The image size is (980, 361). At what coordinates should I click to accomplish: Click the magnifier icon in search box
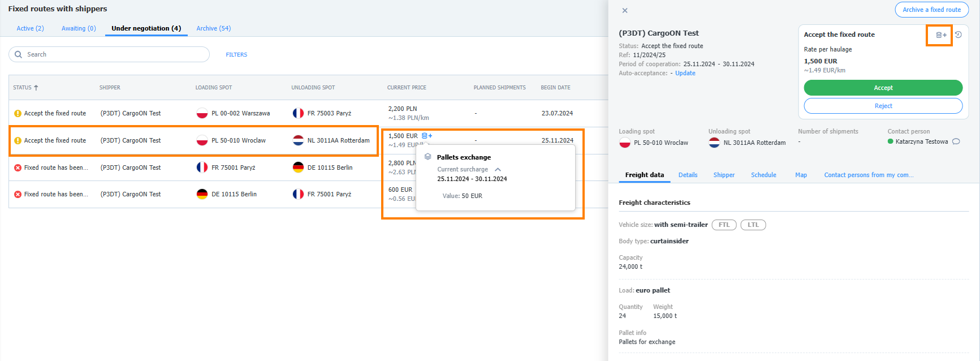(18, 54)
